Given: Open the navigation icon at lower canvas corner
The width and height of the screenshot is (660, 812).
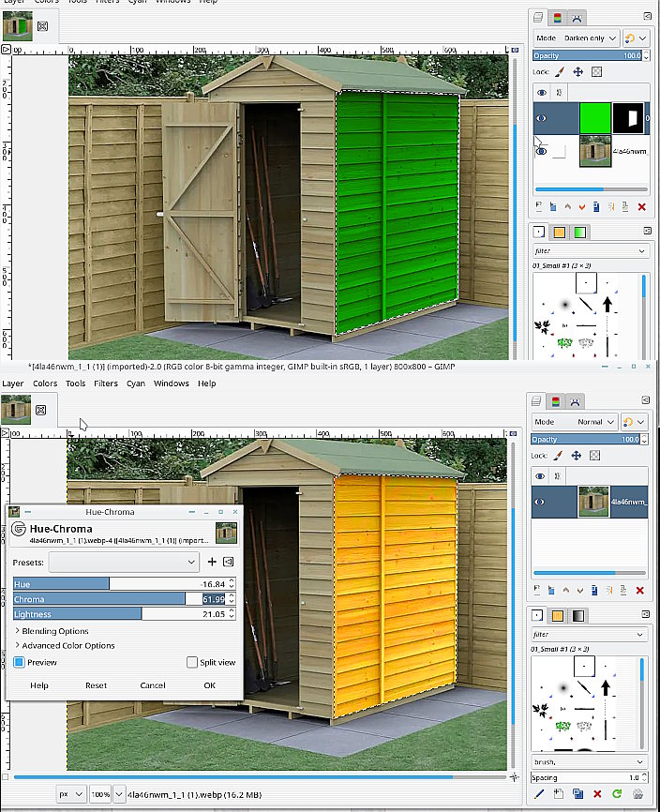Looking at the screenshot, I should point(514,776).
